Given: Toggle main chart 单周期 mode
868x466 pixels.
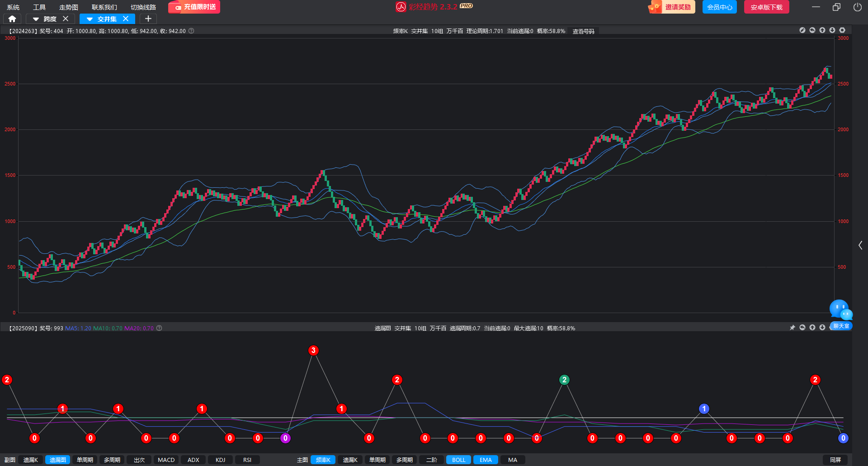Looking at the screenshot, I should [377, 460].
